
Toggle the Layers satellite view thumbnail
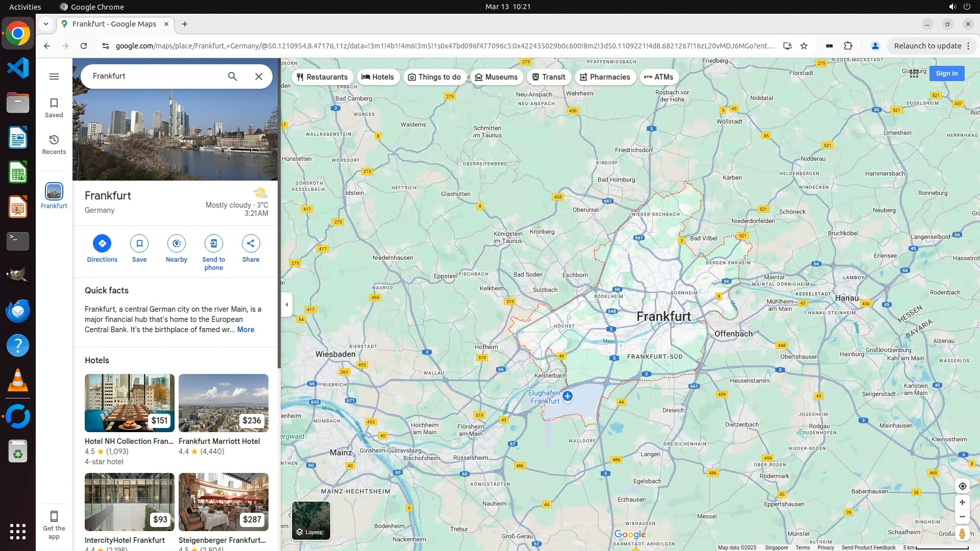[311, 520]
